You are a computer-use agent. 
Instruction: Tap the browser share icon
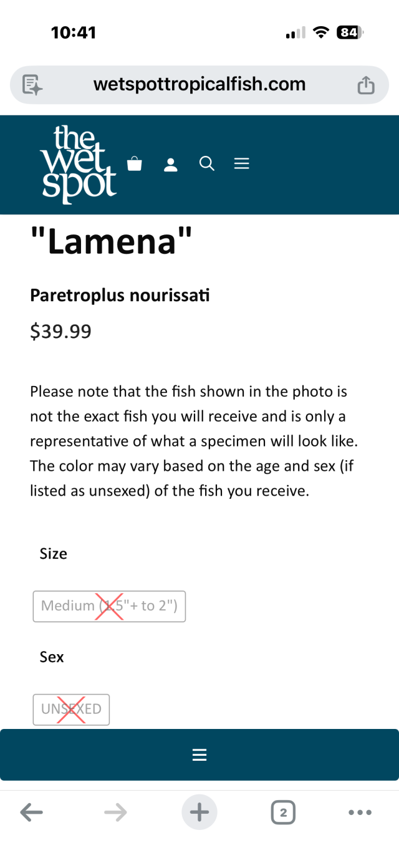(366, 85)
